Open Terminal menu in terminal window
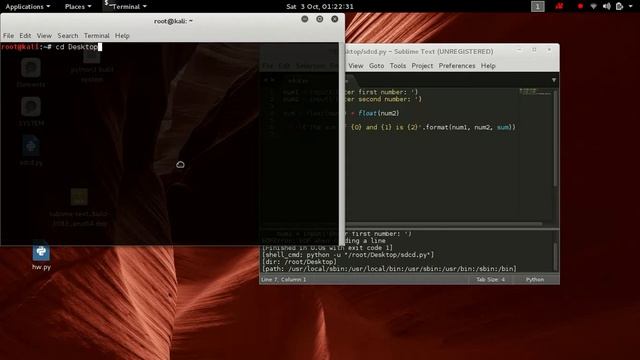Screen dimensions: 640x360 coord(96,36)
